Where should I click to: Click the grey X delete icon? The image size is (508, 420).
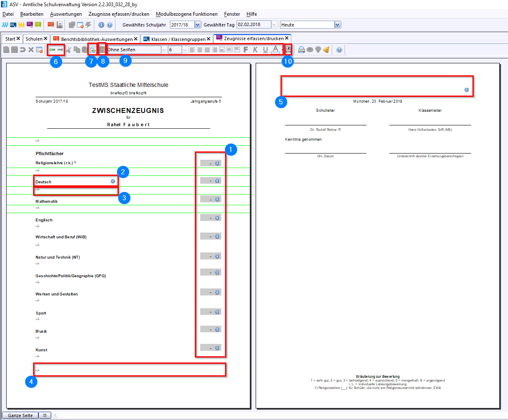pyautogui.click(x=31, y=50)
